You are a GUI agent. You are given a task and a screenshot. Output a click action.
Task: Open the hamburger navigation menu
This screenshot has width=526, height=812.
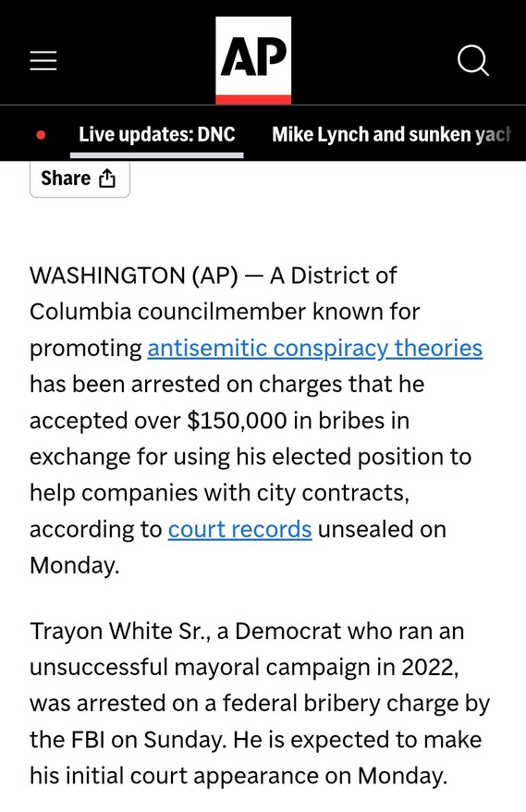tap(43, 61)
